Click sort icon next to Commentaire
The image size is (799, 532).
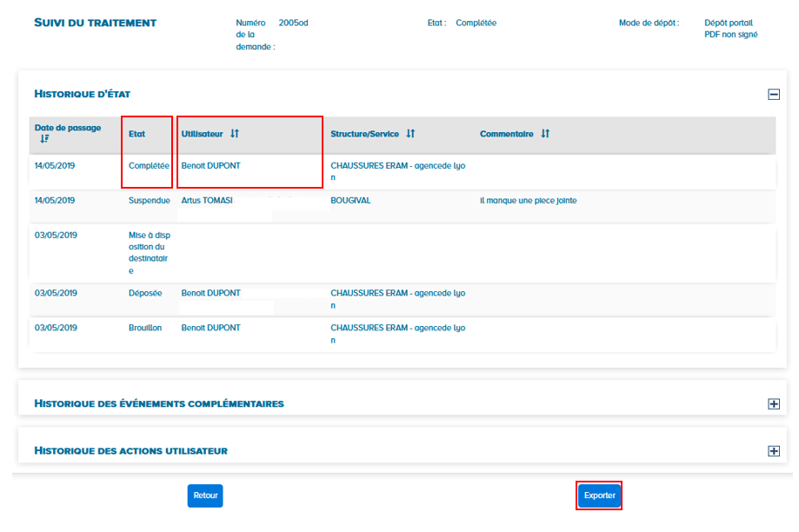545,134
